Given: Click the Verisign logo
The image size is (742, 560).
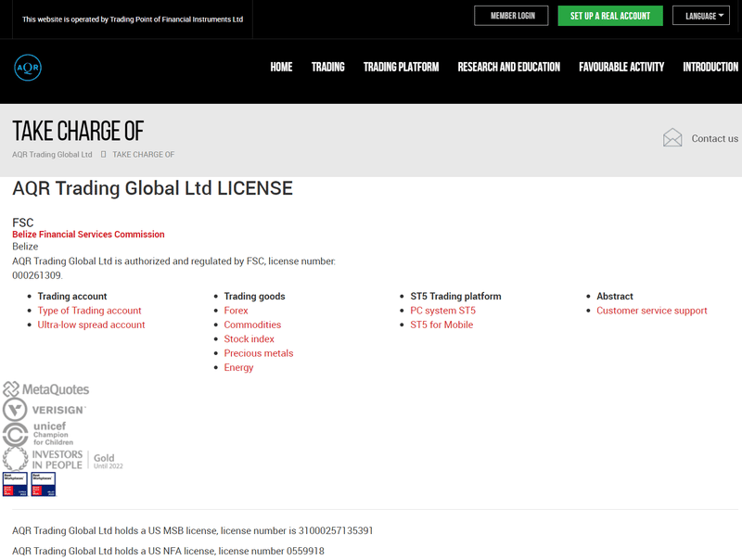Looking at the screenshot, I should tap(45, 410).
